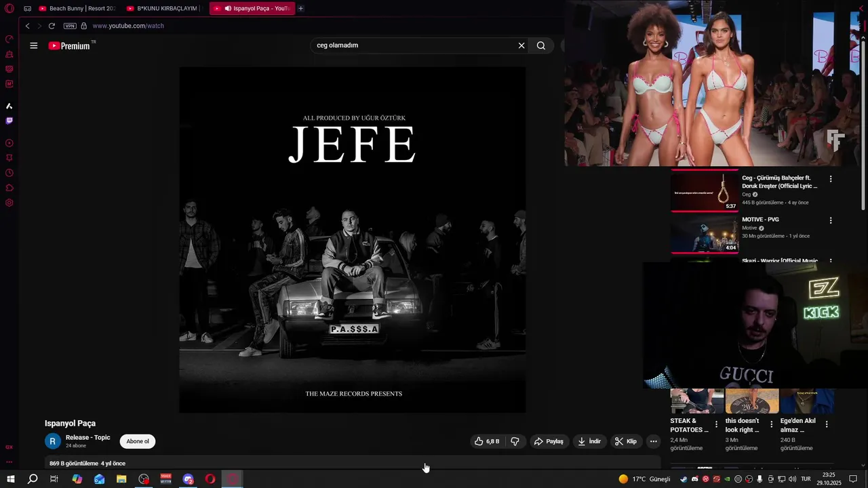The width and height of the screenshot is (868, 488).
Task: Like the video (6,8 B)
Action: tap(488, 441)
